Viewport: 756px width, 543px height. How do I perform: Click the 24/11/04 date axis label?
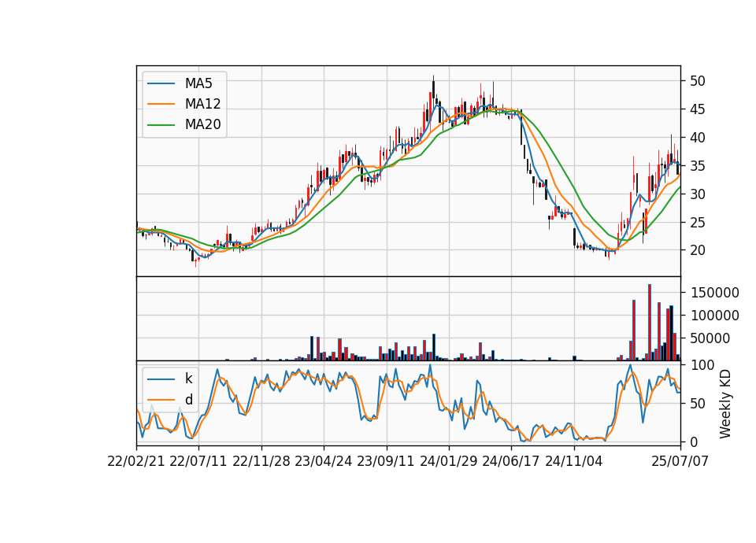point(574,461)
